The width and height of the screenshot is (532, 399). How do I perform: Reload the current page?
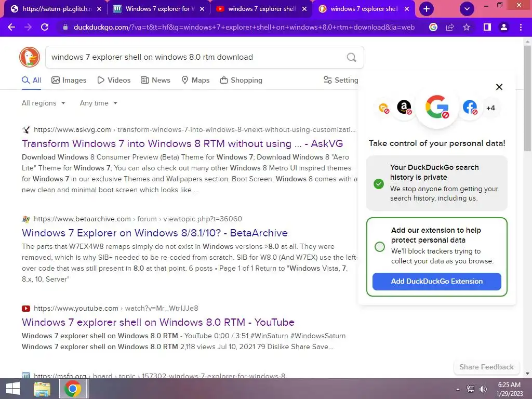(45, 27)
